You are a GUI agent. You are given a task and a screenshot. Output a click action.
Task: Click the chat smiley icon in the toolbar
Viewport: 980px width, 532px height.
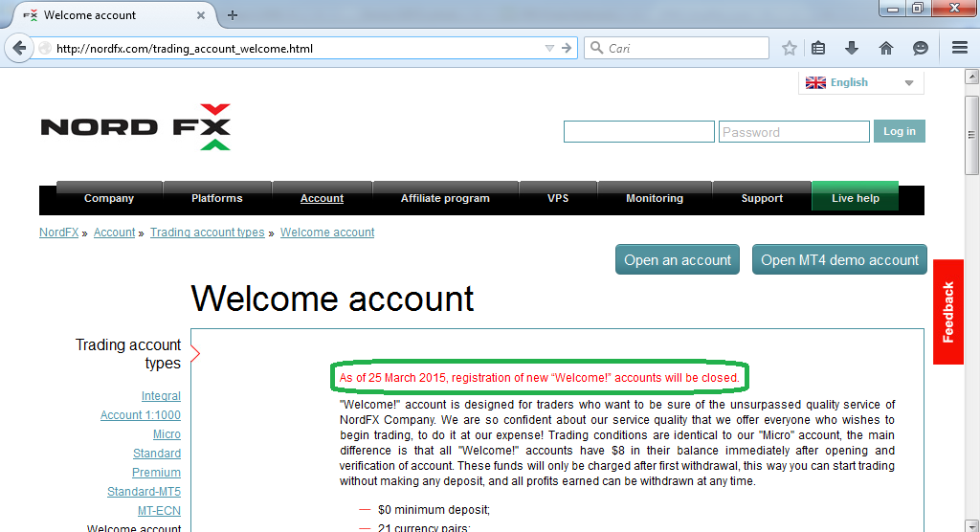tap(920, 48)
